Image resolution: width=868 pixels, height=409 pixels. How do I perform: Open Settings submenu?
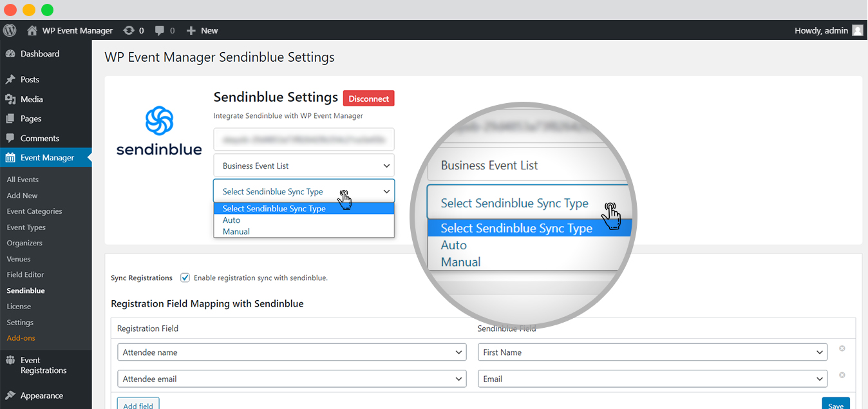click(20, 322)
